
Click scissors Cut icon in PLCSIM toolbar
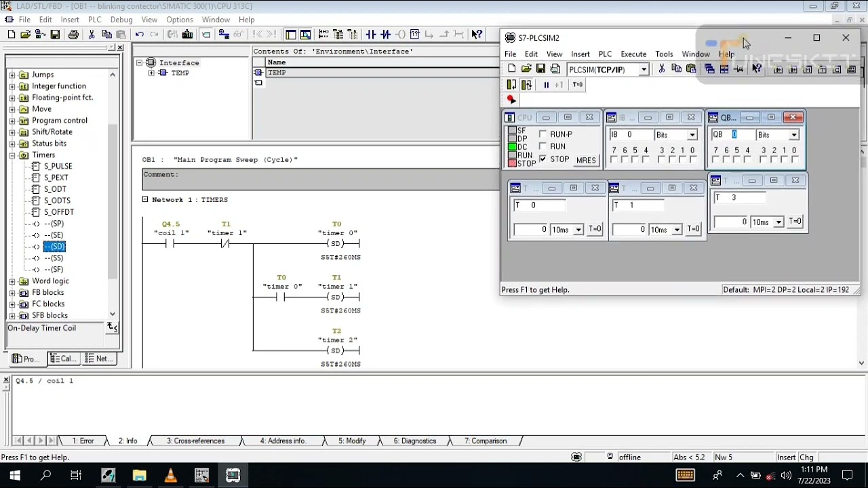[x=662, y=68]
